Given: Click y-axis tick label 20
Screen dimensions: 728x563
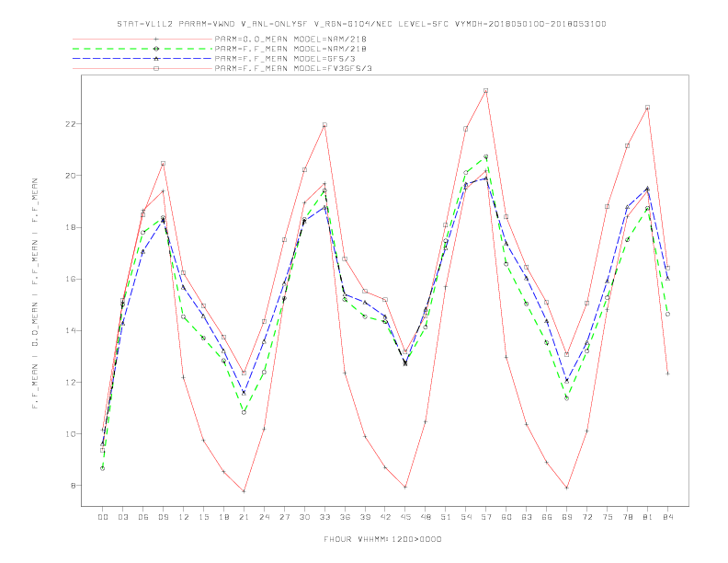Looking at the screenshot, I should tap(71, 176).
